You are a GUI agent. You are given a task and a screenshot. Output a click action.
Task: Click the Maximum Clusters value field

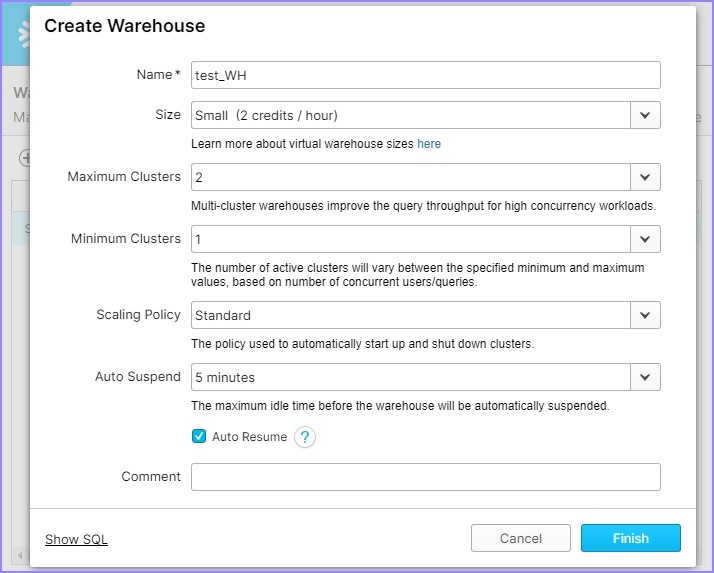[x=410, y=177]
